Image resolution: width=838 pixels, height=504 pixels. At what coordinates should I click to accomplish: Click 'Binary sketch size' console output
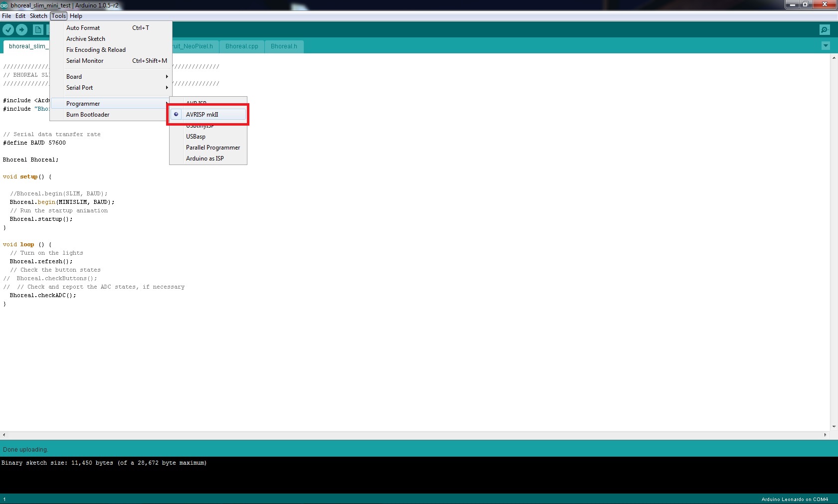(104, 463)
